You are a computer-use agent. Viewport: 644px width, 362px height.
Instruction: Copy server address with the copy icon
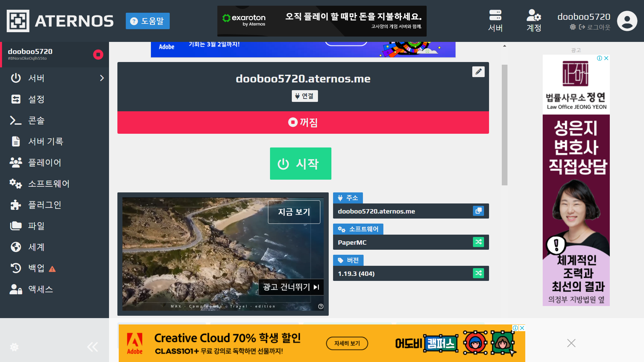pyautogui.click(x=478, y=211)
